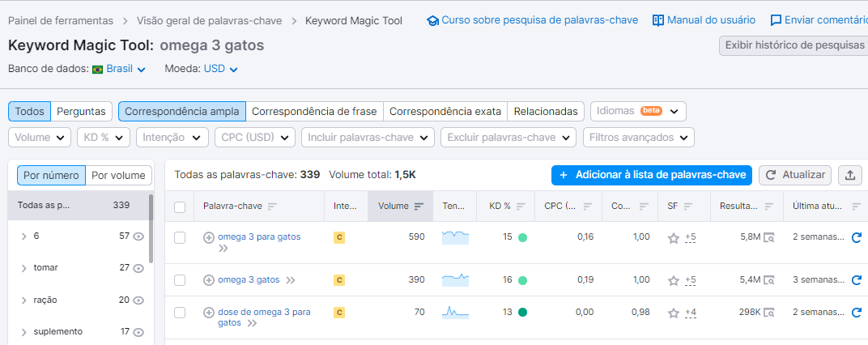View SERP icon for 298K results
This screenshot has height=345, width=868.
769,313
